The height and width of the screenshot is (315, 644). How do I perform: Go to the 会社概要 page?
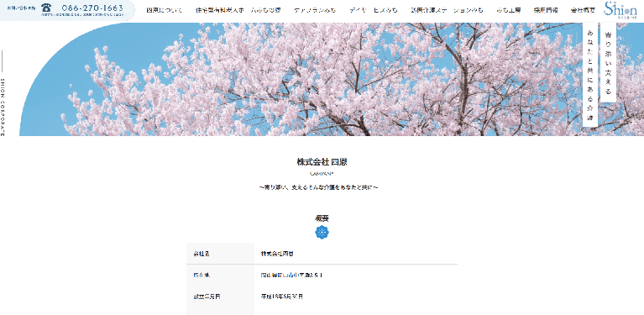583,10
